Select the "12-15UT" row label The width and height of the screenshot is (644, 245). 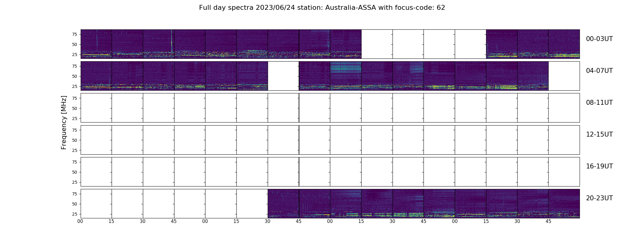(599, 134)
